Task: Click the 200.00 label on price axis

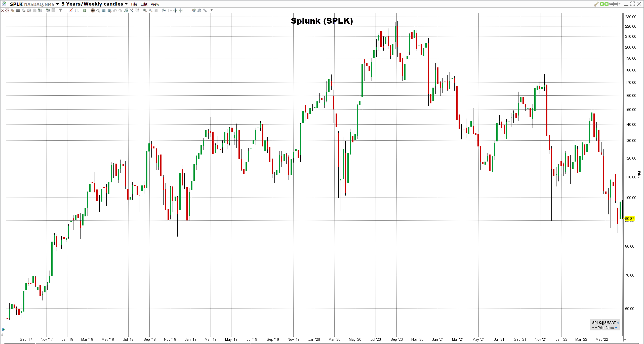Action: (x=631, y=47)
